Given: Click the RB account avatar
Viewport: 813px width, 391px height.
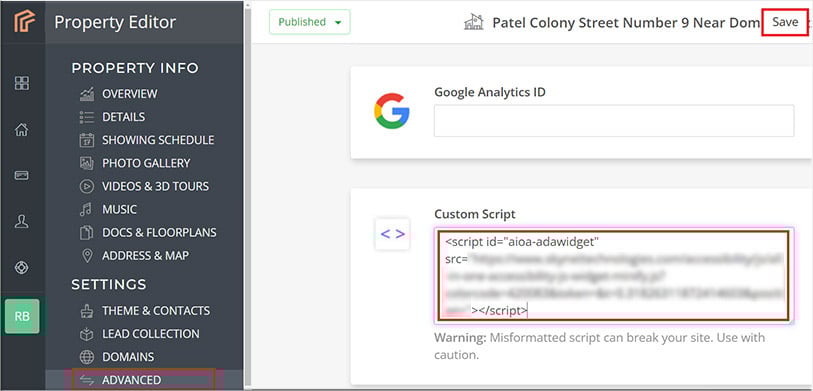Looking at the screenshot, I should tap(22, 316).
